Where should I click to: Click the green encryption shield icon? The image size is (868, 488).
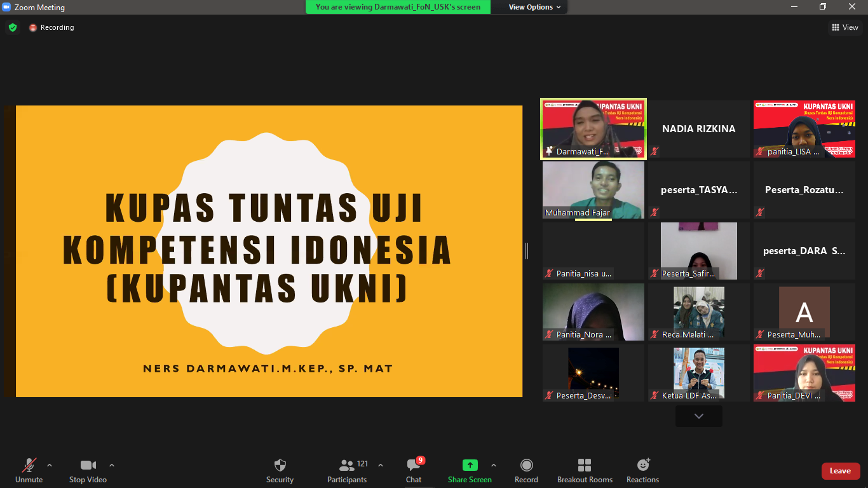point(13,27)
